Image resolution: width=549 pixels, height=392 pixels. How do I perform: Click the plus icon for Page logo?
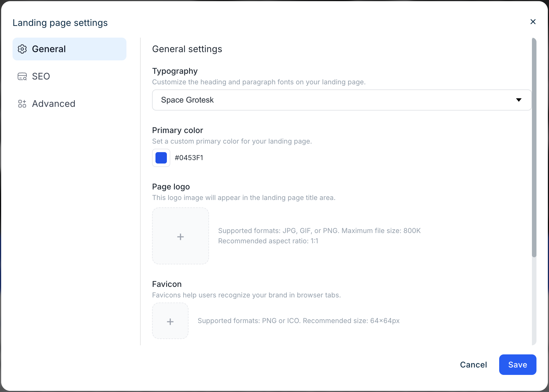[181, 237]
